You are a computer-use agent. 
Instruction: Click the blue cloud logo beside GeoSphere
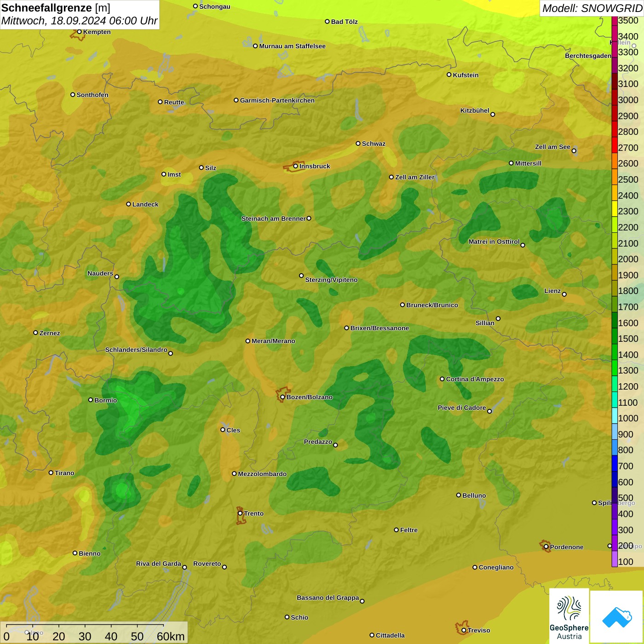click(x=617, y=616)
